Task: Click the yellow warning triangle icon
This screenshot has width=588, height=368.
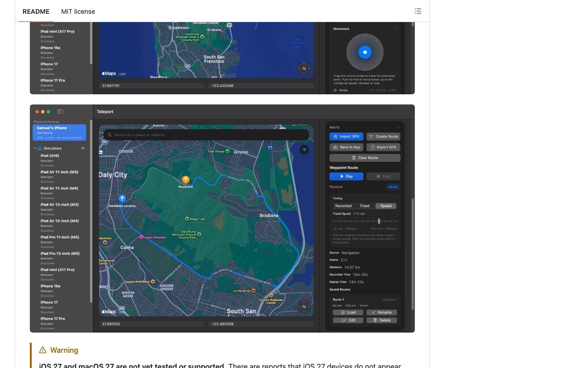Action: click(43, 350)
